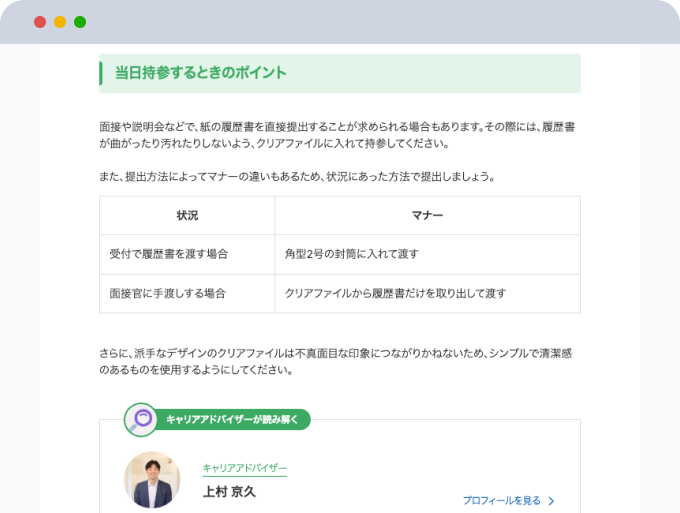
Task: Click the red close window dot
Action: click(40, 22)
